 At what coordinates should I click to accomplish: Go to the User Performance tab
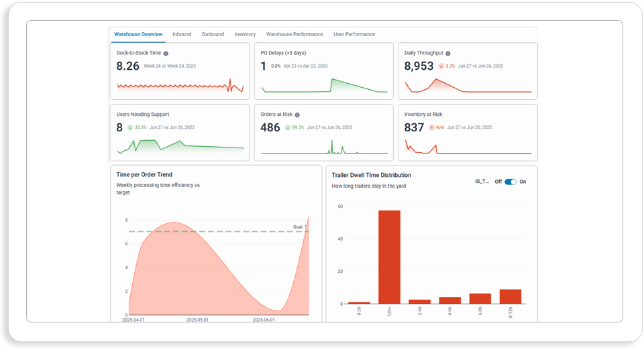click(x=354, y=34)
